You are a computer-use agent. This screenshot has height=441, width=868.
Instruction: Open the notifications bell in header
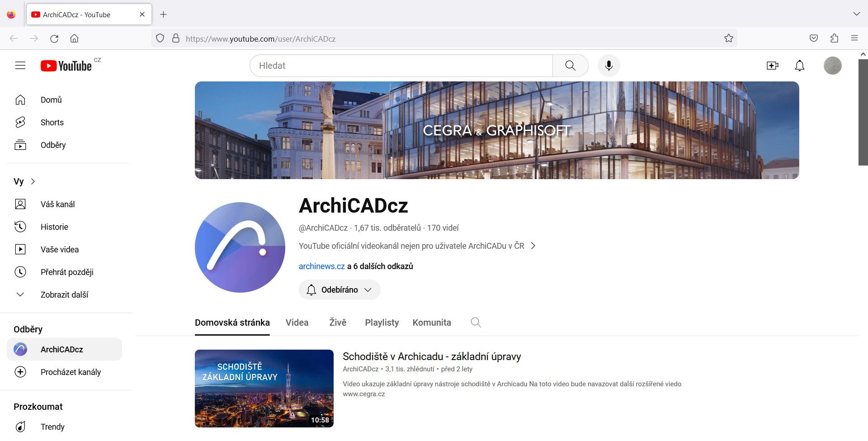click(x=799, y=66)
